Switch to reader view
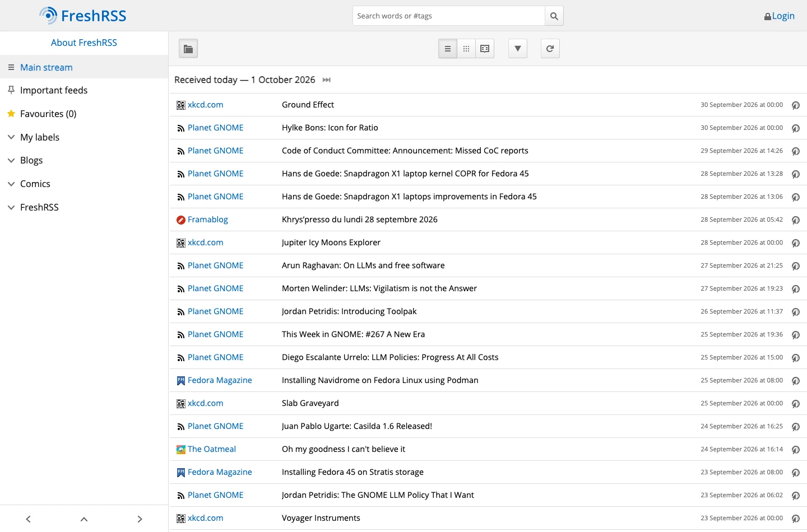Screen dimensions: 807x532 [x=485, y=49]
